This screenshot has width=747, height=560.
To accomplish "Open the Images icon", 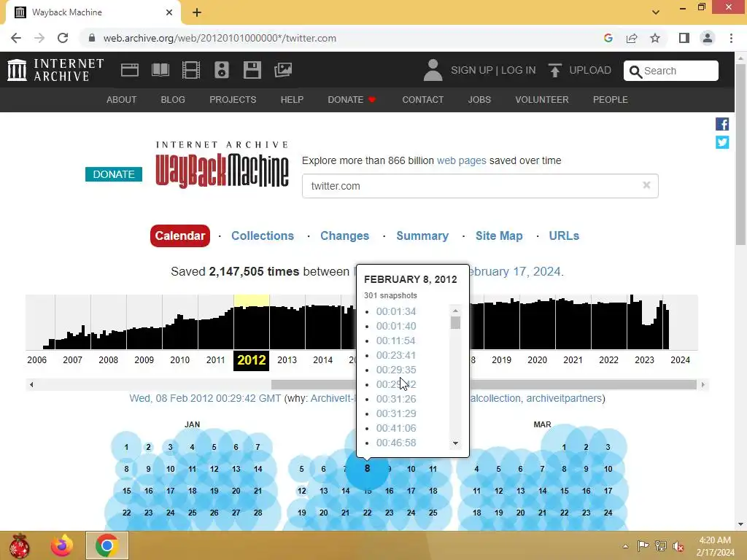I will point(283,70).
